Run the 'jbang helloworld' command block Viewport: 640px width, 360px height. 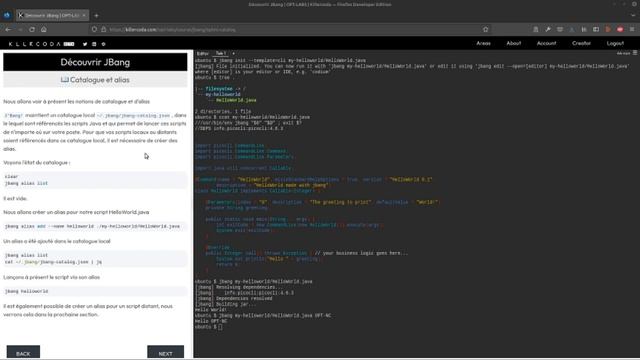95,291
